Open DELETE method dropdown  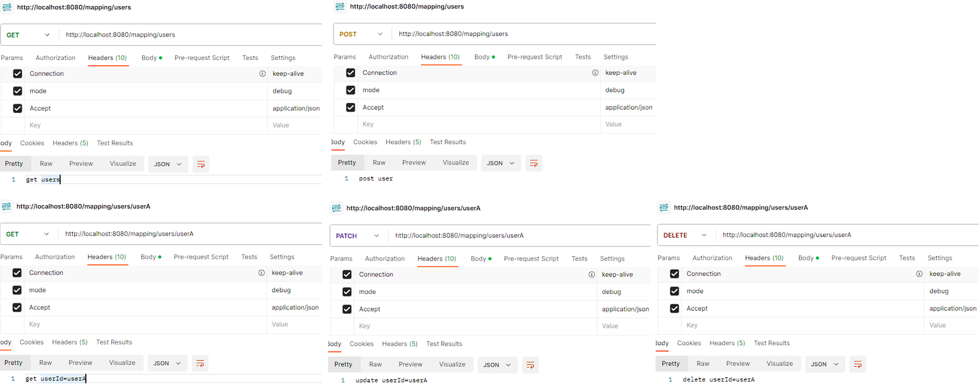(x=685, y=236)
